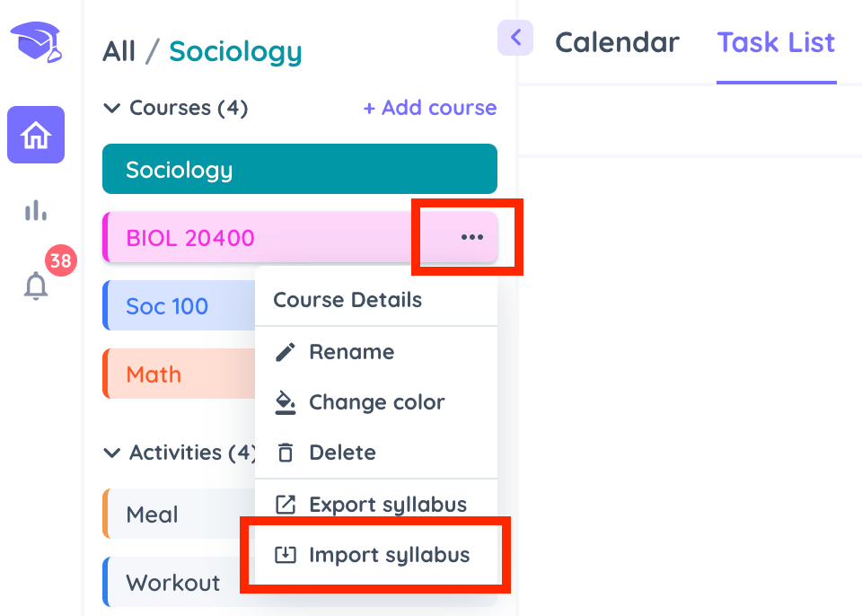Click the All breadcrumb link
This screenshot has height=616, width=862.
(x=119, y=52)
